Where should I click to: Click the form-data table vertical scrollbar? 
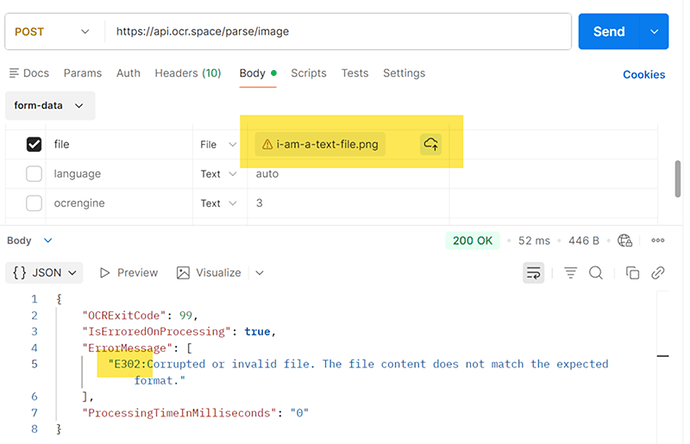coord(678,179)
